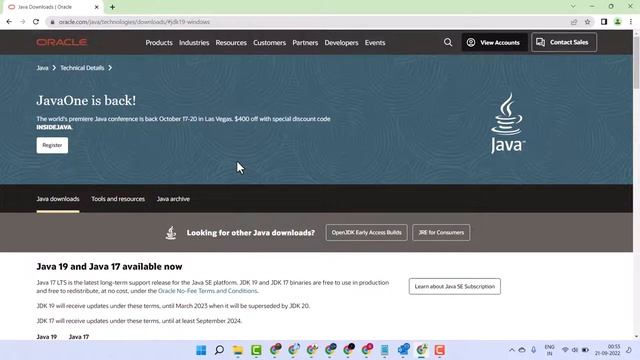Open taskbar search magnifier
The width and height of the screenshot is (640, 360).
coord(219,350)
